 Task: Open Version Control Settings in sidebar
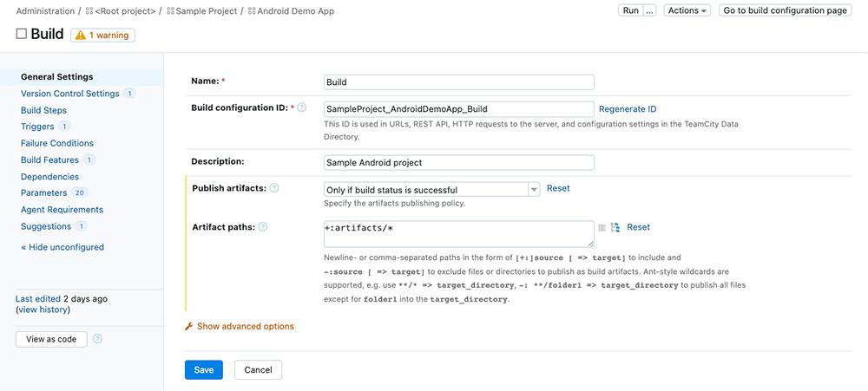tap(69, 94)
